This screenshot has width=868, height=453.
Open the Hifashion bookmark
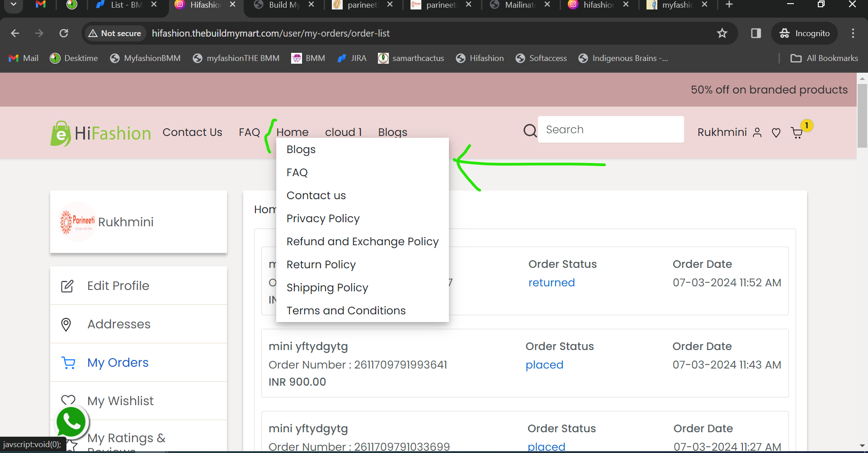point(480,58)
